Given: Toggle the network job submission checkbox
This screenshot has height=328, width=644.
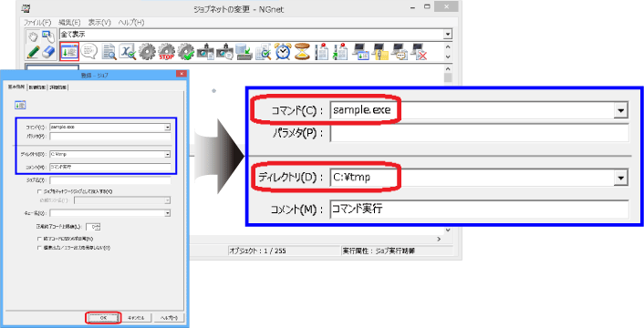Looking at the screenshot, I should (x=40, y=191).
